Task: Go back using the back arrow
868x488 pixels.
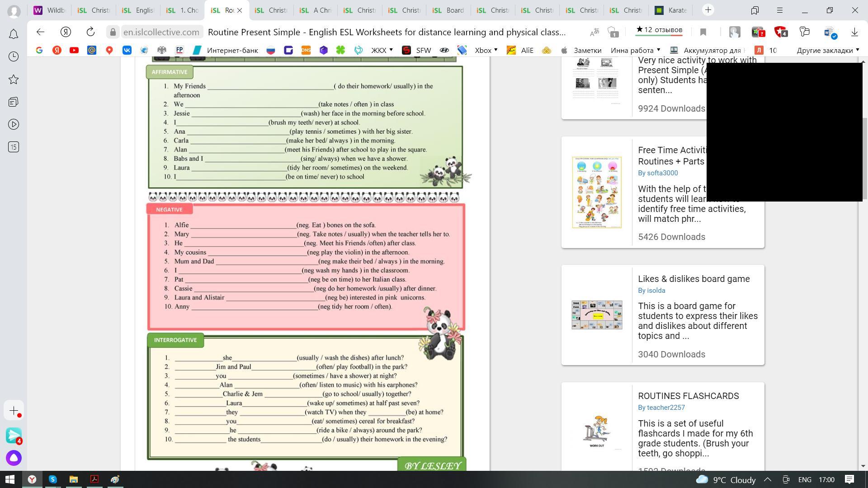Action: [40, 32]
